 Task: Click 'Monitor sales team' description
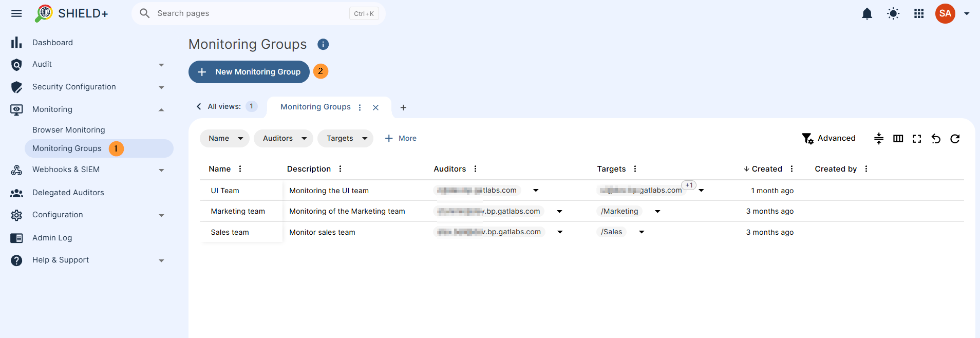click(322, 232)
